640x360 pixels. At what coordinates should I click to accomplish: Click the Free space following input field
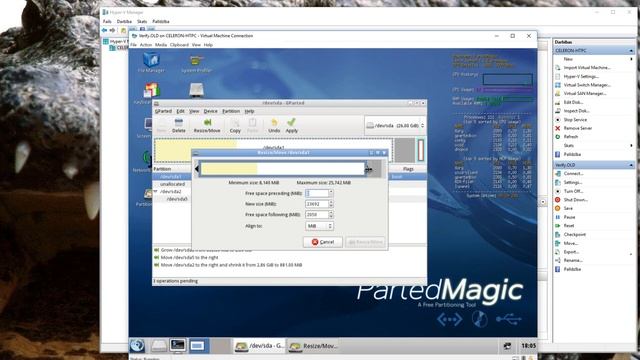(x=317, y=214)
